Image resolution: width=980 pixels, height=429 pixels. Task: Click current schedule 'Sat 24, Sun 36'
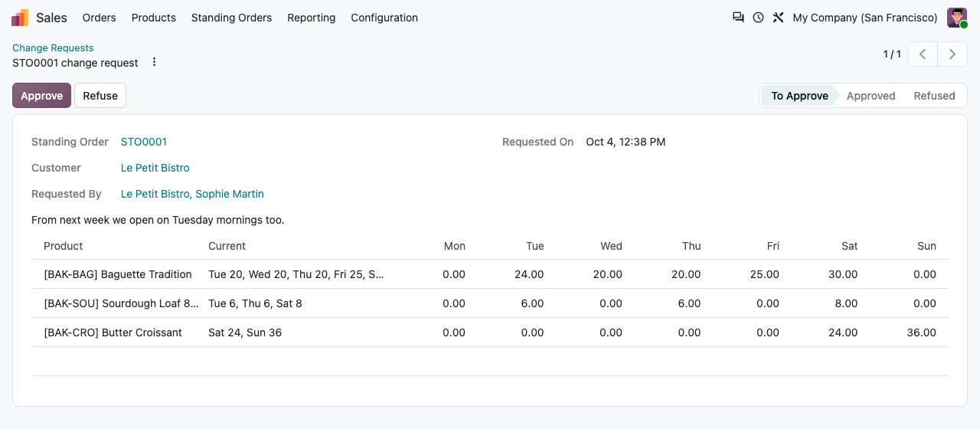pos(245,332)
